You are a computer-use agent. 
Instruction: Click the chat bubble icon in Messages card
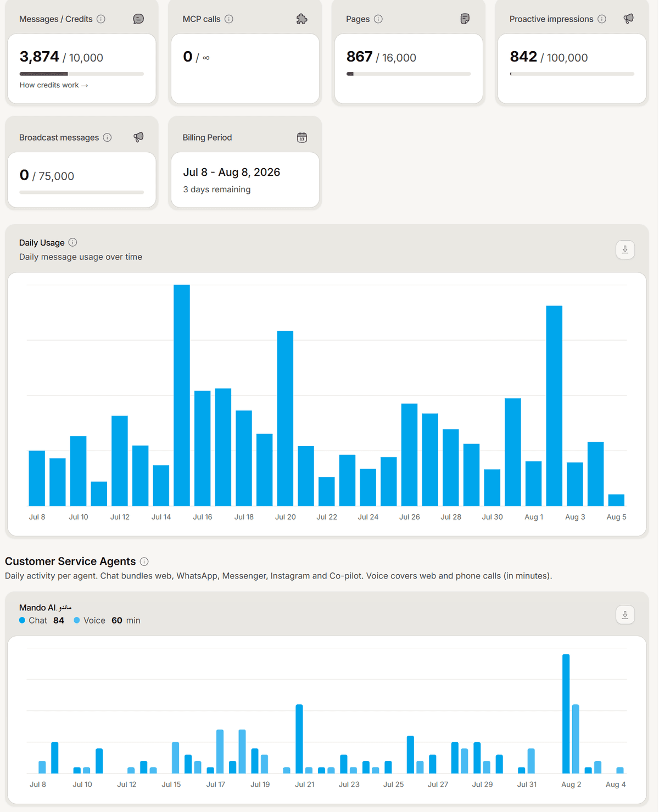click(x=138, y=19)
